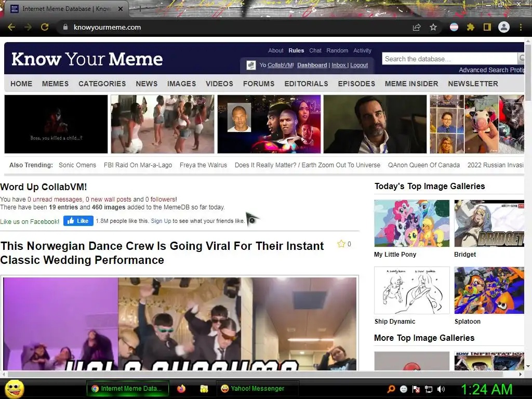This screenshot has height=399, width=532.
Task: Open the Bridget gallery thumbnail
Action: pyautogui.click(x=489, y=223)
